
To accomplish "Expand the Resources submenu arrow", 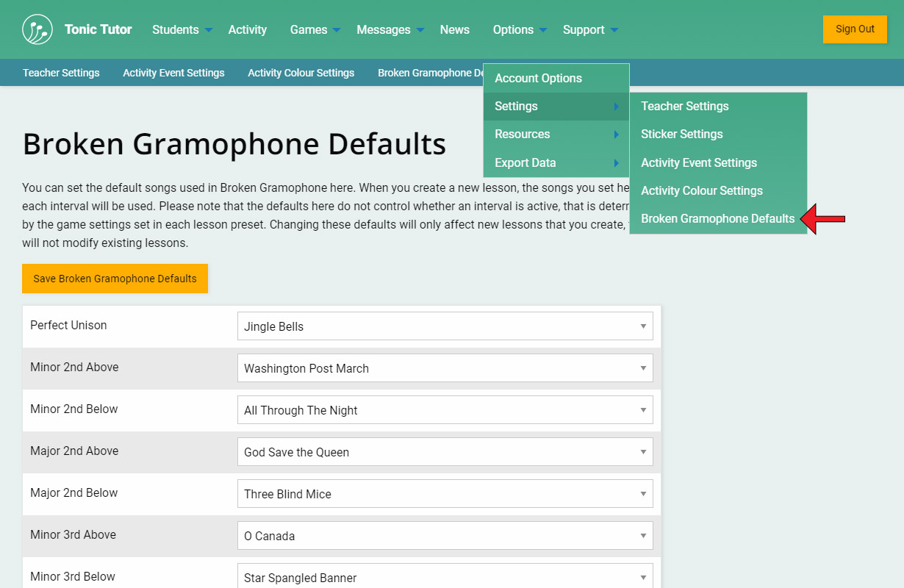I will (616, 135).
